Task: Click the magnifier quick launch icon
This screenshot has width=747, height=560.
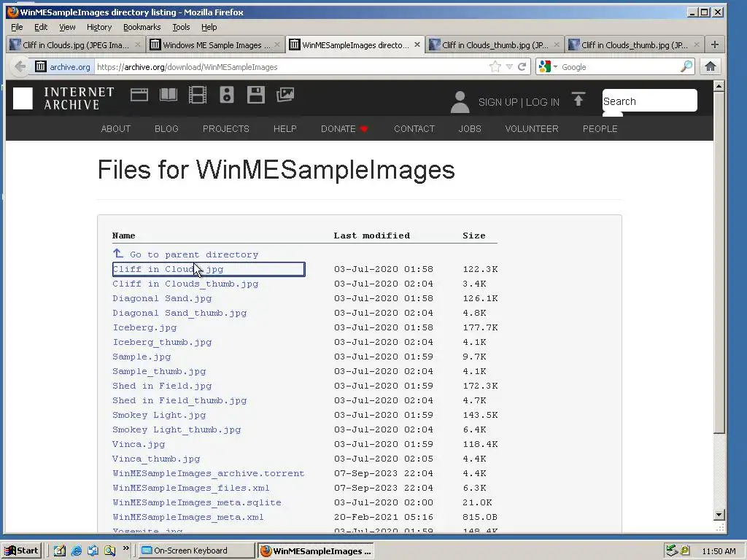Action: (109, 551)
